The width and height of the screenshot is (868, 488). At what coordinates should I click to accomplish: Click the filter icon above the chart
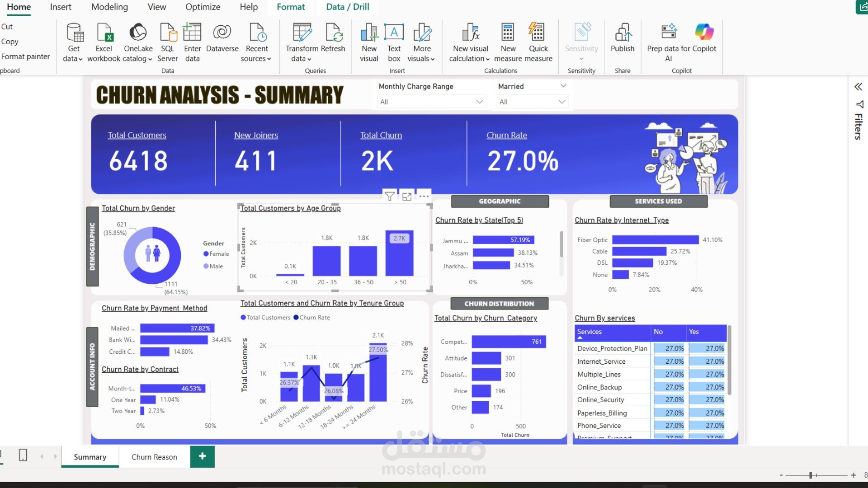click(389, 196)
